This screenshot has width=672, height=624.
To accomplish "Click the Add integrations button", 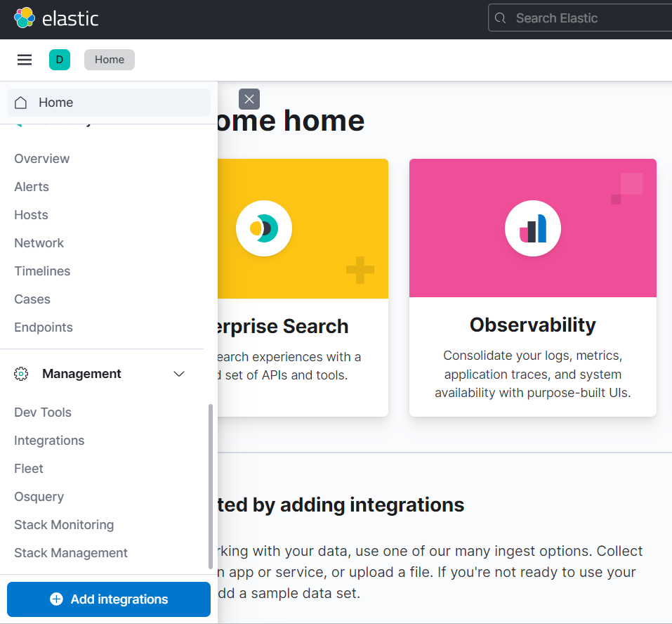I will coord(109,599).
